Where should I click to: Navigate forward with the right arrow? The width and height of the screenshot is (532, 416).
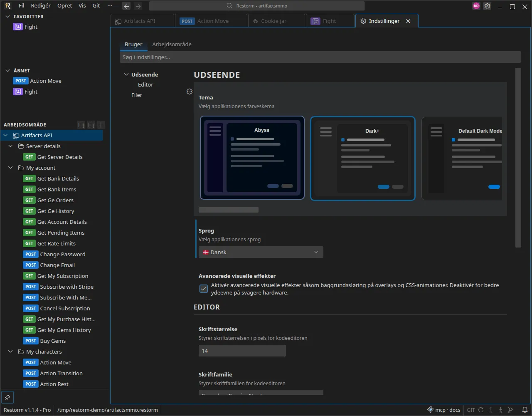138,6
